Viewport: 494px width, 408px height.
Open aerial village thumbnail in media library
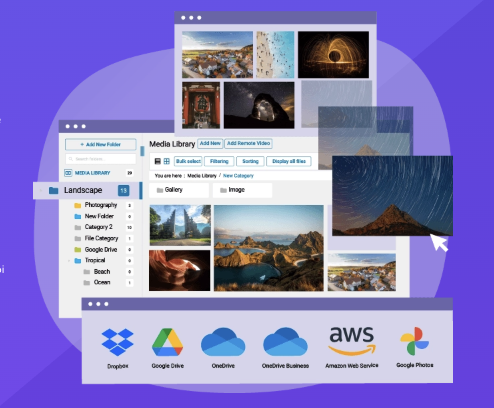click(x=362, y=272)
